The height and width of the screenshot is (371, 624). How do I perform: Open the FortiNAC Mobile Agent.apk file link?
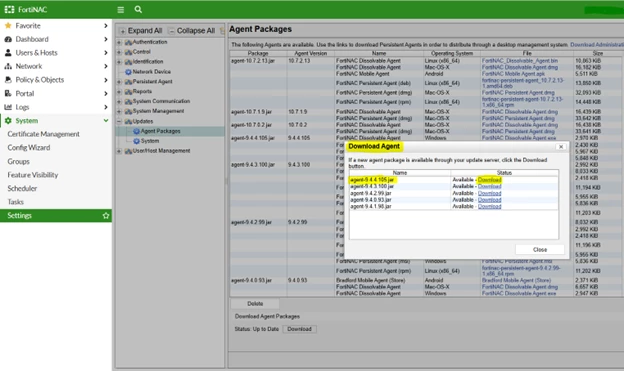[513, 74]
